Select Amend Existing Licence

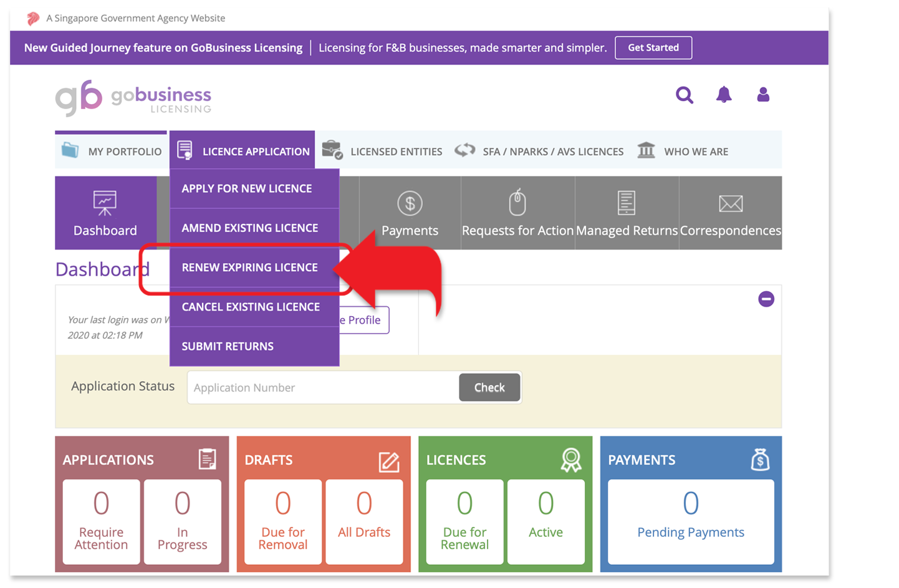[x=254, y=228]
